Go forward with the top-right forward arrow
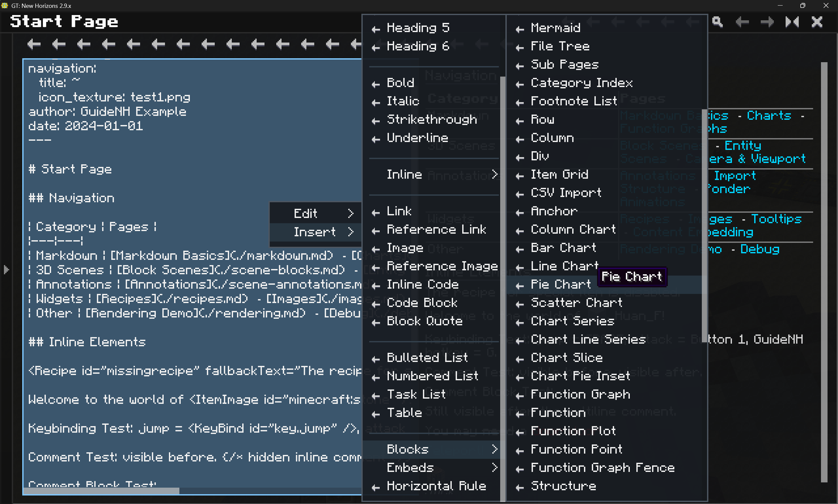Screen dimensions: 838x504 pyautogui.click(x=767, y=22)
